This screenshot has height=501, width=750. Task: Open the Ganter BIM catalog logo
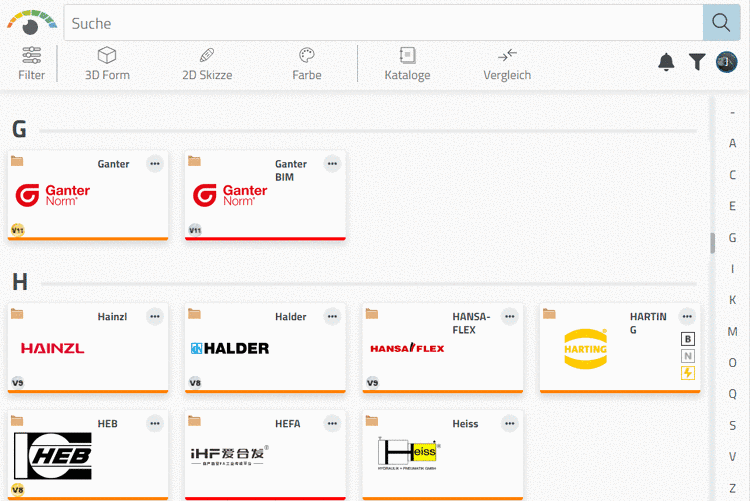[230, 195]
